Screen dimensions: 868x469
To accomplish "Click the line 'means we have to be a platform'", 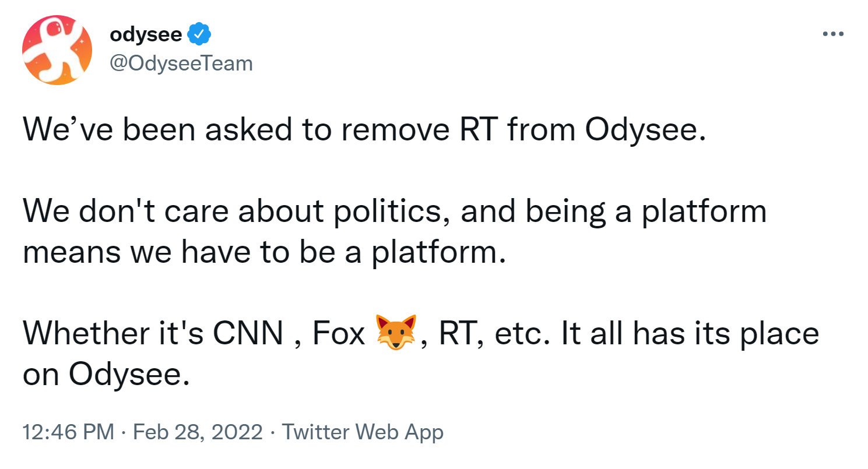I will click(x=262, y=253).
